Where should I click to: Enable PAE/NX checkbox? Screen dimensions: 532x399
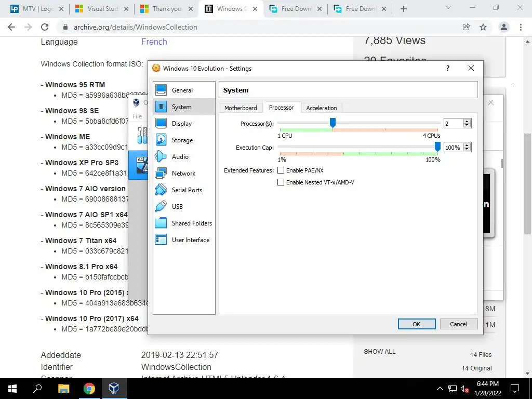pyautogui.click(x=281, y=170)
